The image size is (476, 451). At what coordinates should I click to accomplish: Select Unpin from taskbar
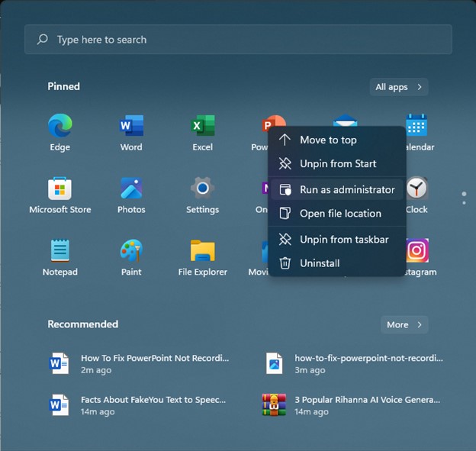pyautogui.click(x=337, y=240)
